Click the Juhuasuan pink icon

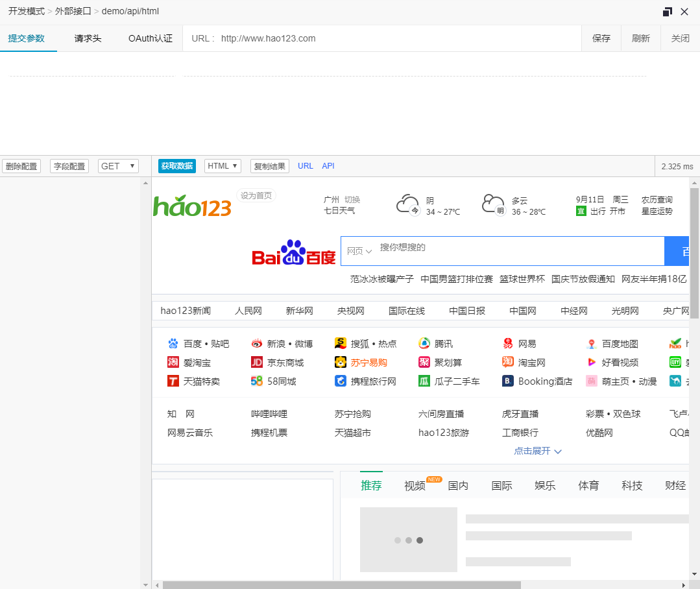424,362
